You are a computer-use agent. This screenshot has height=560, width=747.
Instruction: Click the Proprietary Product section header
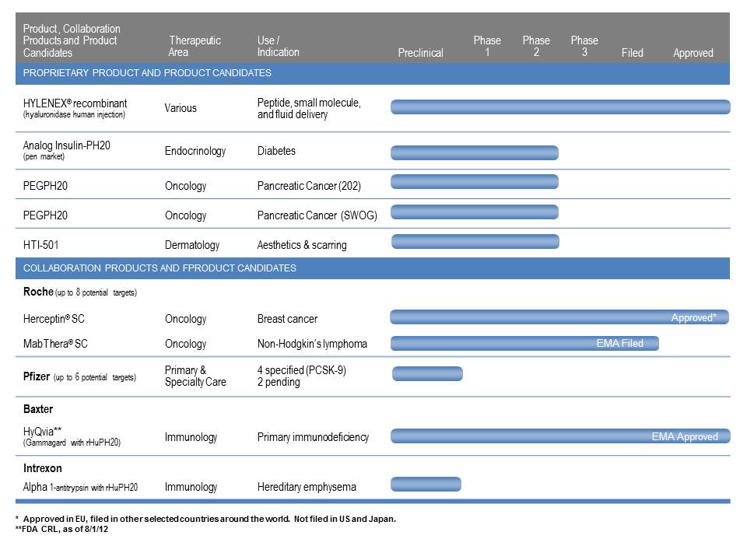coord(147,73)
